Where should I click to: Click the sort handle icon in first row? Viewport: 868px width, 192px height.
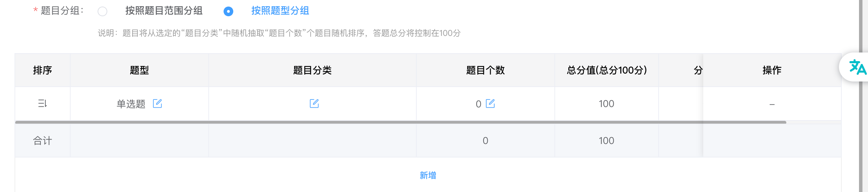[42, 104]
